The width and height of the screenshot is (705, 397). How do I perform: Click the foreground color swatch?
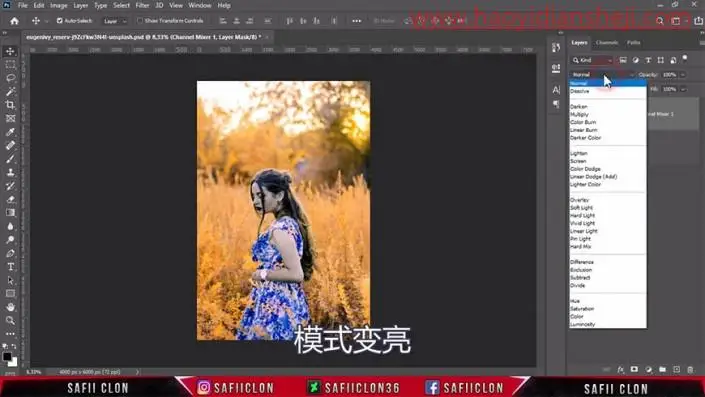coord(7,357)
